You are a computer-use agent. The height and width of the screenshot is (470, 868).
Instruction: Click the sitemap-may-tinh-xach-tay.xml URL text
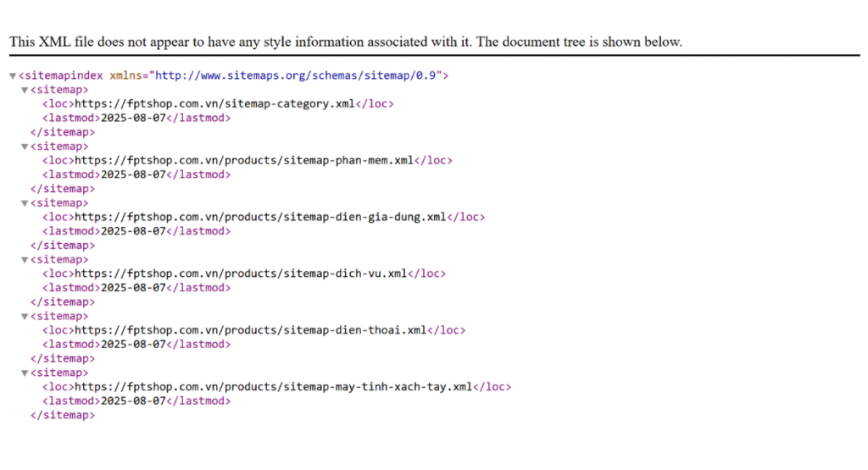click(273, 387)
